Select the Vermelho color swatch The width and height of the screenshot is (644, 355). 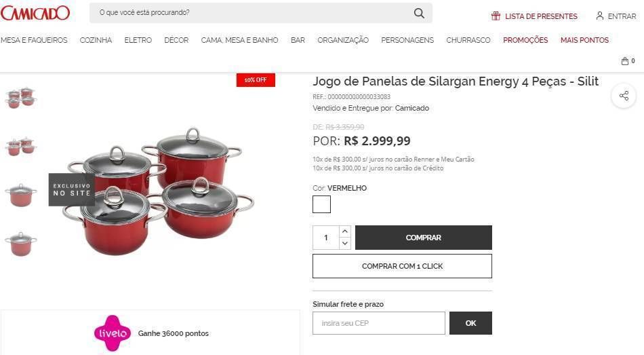321,204
